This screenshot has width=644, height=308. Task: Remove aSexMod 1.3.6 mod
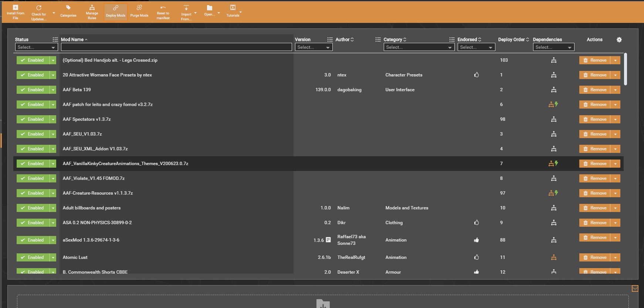pos(595,237)
